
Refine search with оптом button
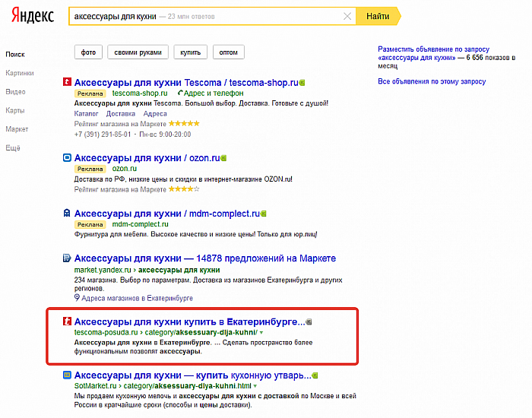pyautogui.click(x=228, y=52)
